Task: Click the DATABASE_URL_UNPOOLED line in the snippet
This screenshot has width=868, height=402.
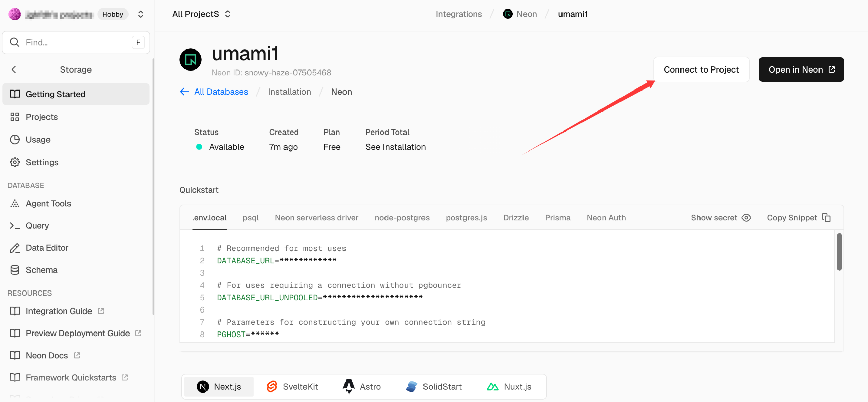Action: pos(320,298)
